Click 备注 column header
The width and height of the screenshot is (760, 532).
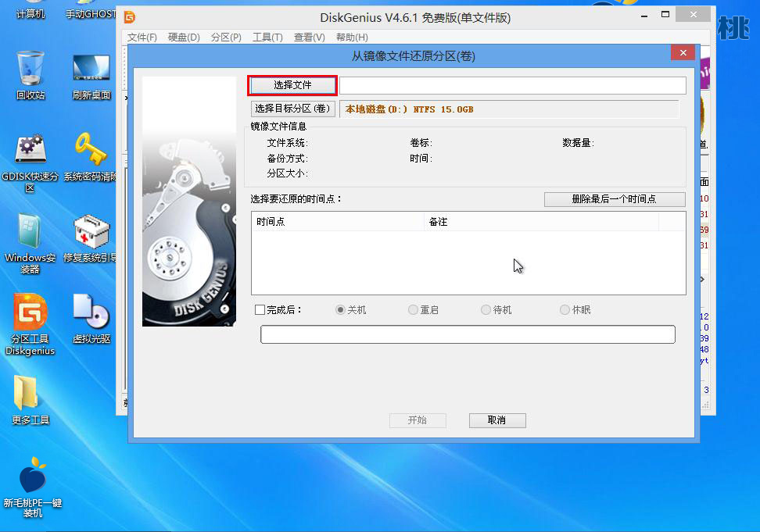click(x=541, y=222)
